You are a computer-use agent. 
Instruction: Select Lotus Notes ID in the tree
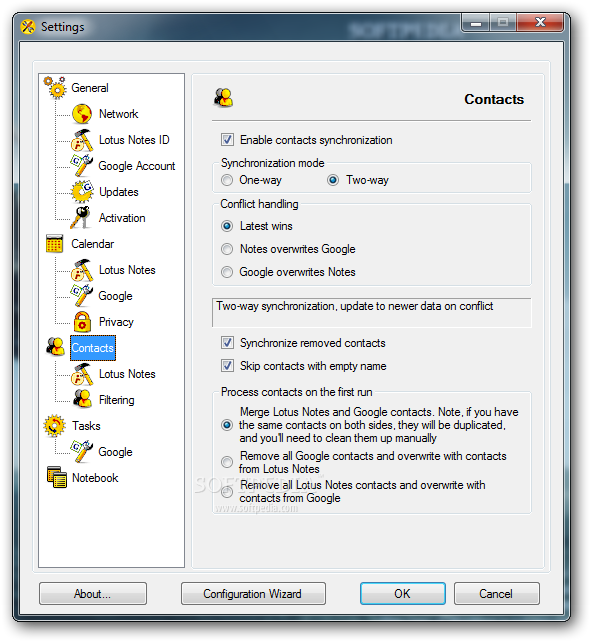[134, 140]
